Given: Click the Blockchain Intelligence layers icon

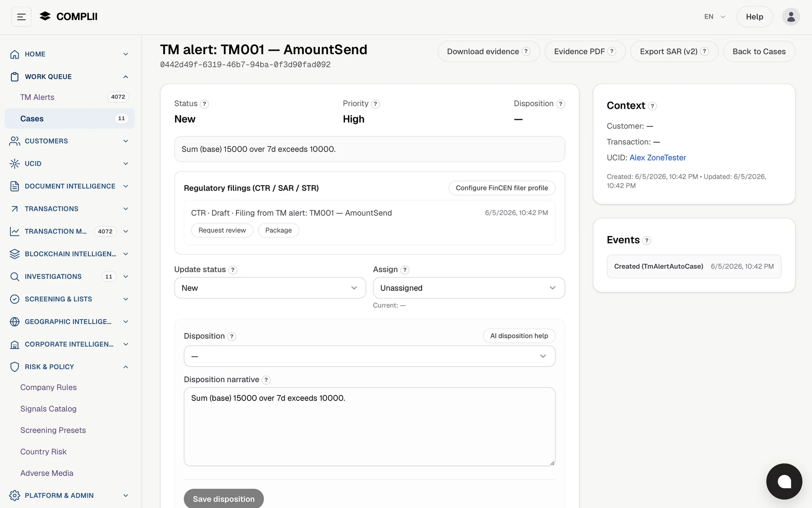Looking at the screenshot, I should [x=15, y=254].
